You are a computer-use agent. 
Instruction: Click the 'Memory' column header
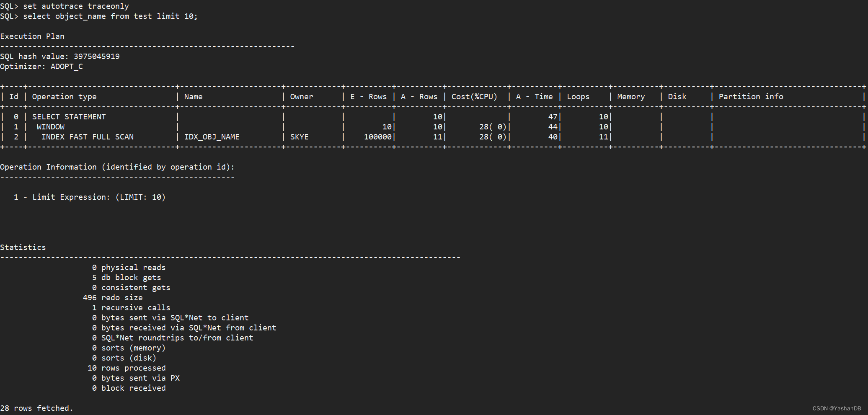pos(631,97)
